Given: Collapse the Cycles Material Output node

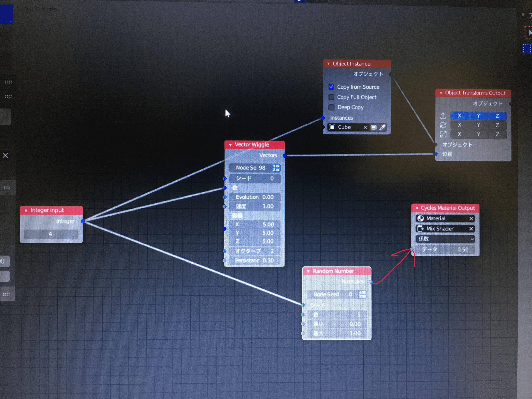Looking at the screenshot, I should tap(417, 208).
